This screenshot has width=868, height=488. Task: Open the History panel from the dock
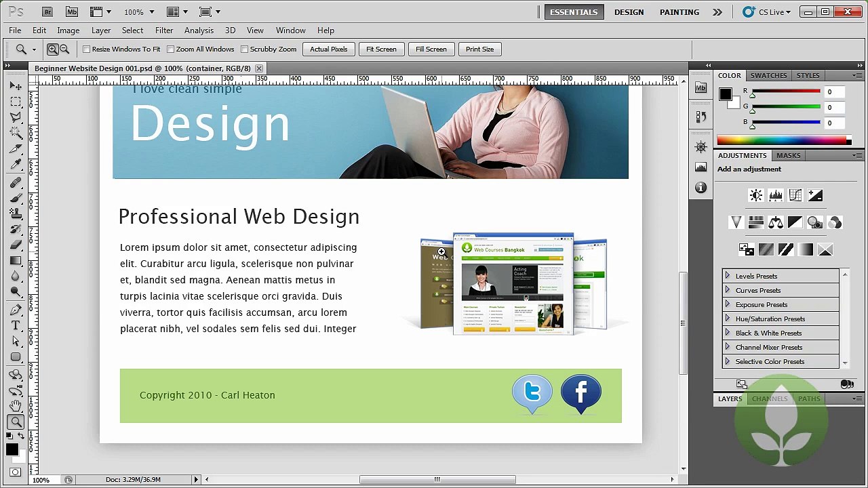pyautogui.click(x=701, y=117)
